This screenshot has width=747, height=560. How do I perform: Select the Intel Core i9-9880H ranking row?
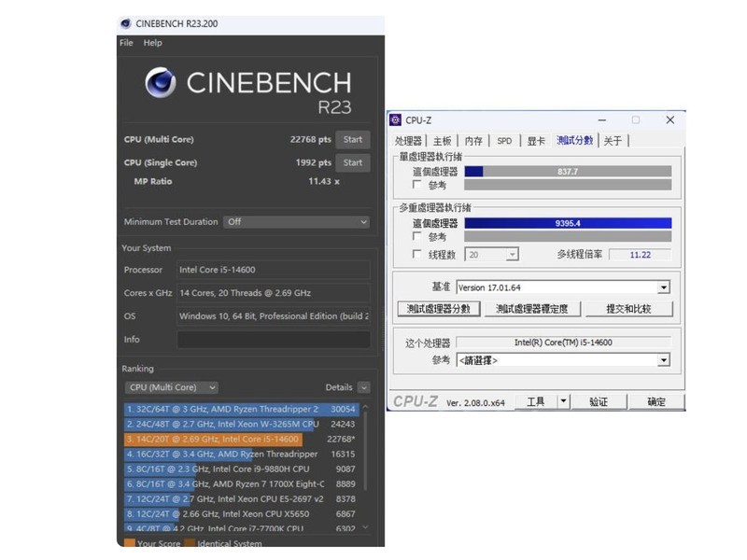[x=242, y=469]
